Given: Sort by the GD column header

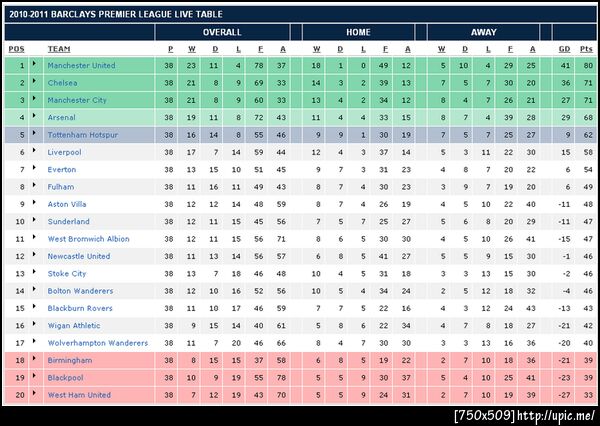Looking at the screenshot, I should (x=564, y=49).
